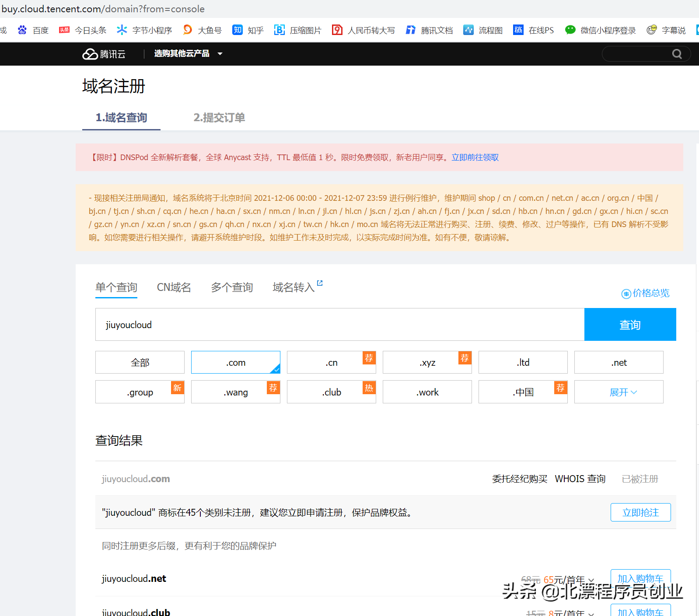Open the 人民币转大写 bookmark icon
The height and width of the screenshot is (616, 699).
(337, 30)
